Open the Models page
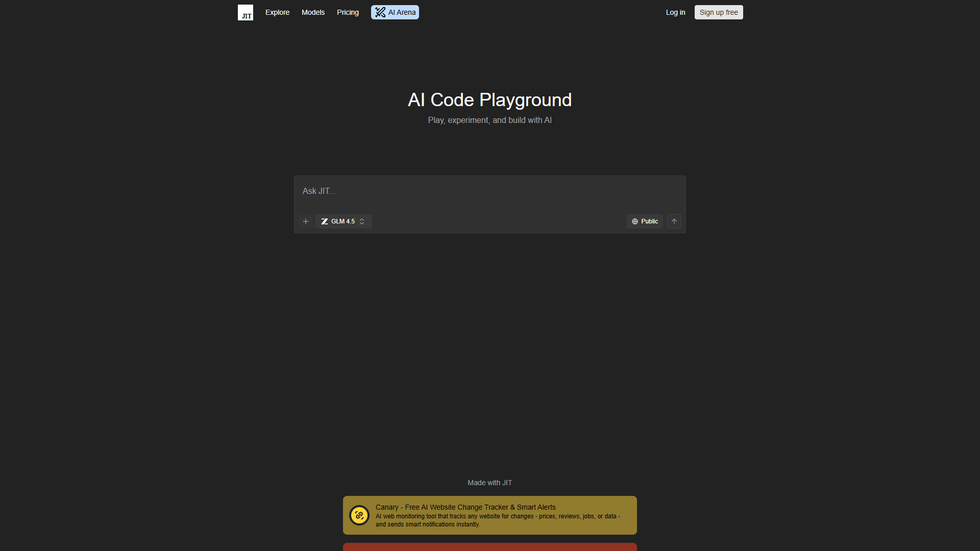 [x=313, y=12]
